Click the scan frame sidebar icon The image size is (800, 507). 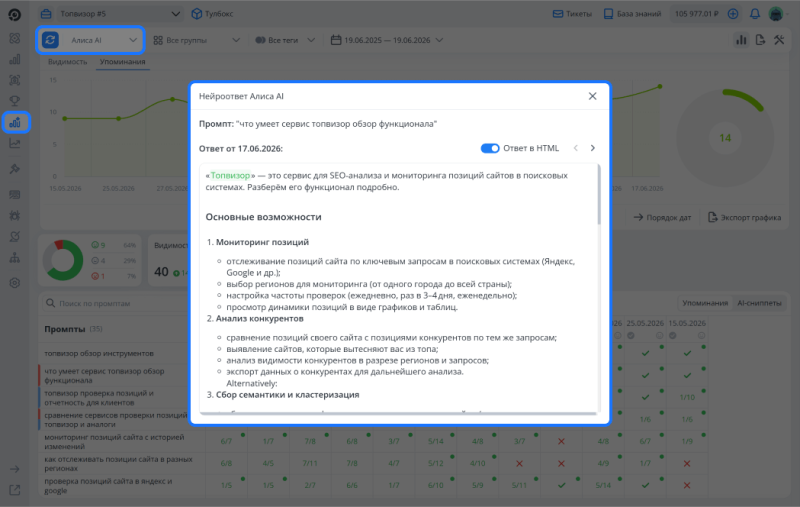(15, 80)
